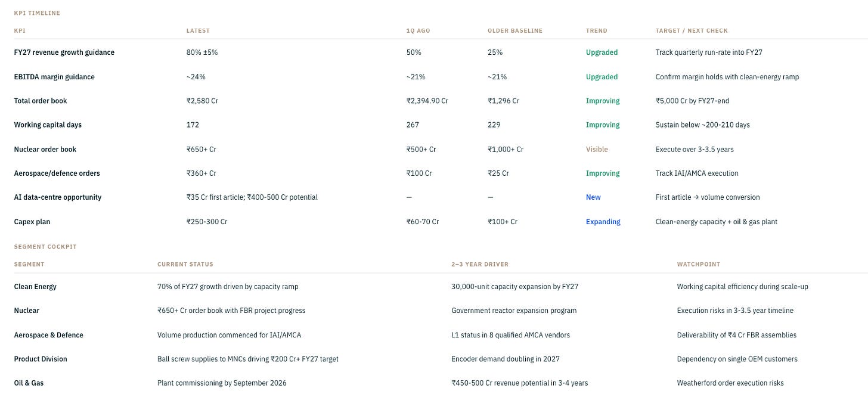868x400 pixels.
Task: Select the Nuclear order book Visible trend label
Action: (x=597, y=149)
